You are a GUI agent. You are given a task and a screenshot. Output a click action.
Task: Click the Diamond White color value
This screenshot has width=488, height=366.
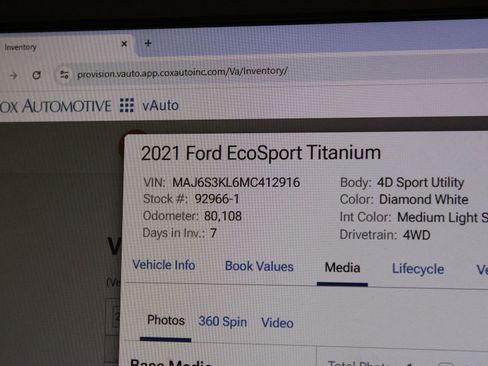tap(424, 199)
